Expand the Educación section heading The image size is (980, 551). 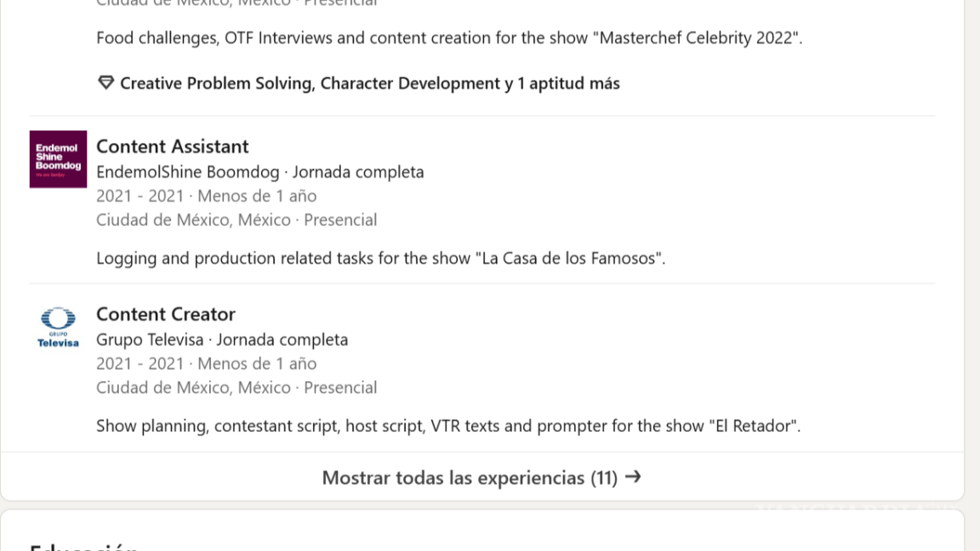pyautogui.click(x=83, y=547)
